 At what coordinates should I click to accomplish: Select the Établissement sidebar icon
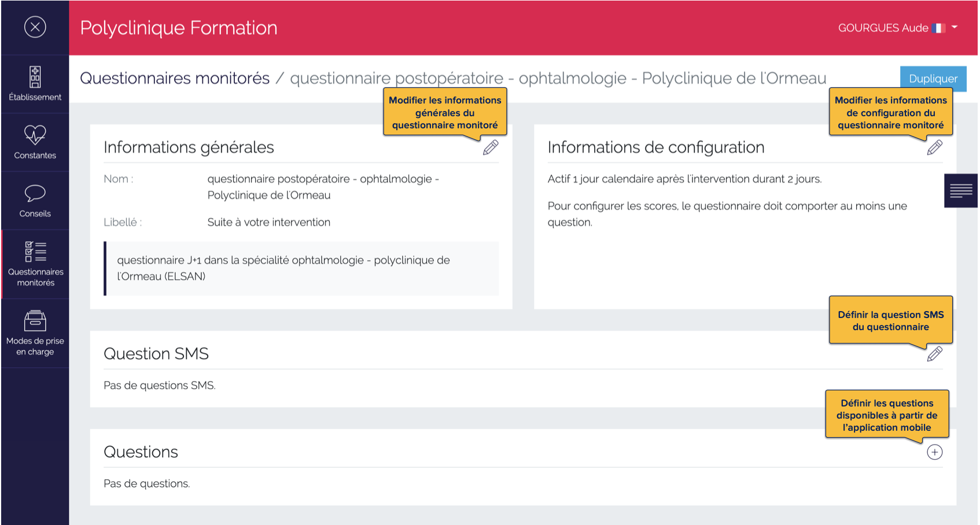pos(35,82)
